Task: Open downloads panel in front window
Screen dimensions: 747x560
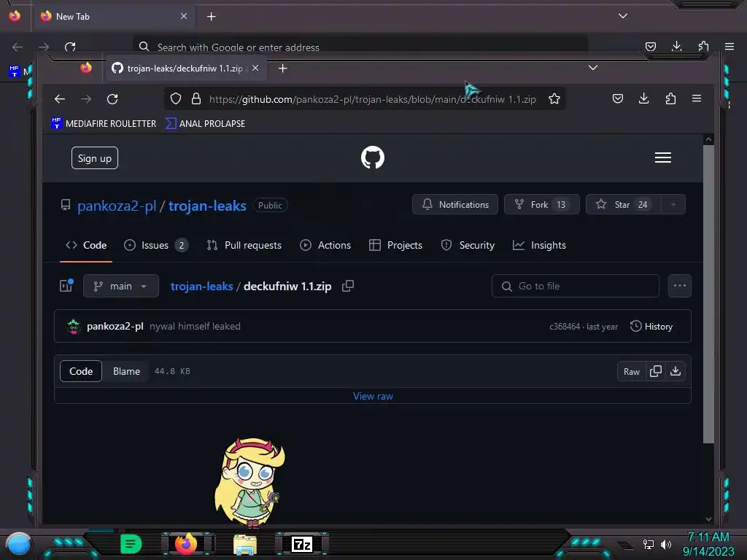Action: click(643, 98)
